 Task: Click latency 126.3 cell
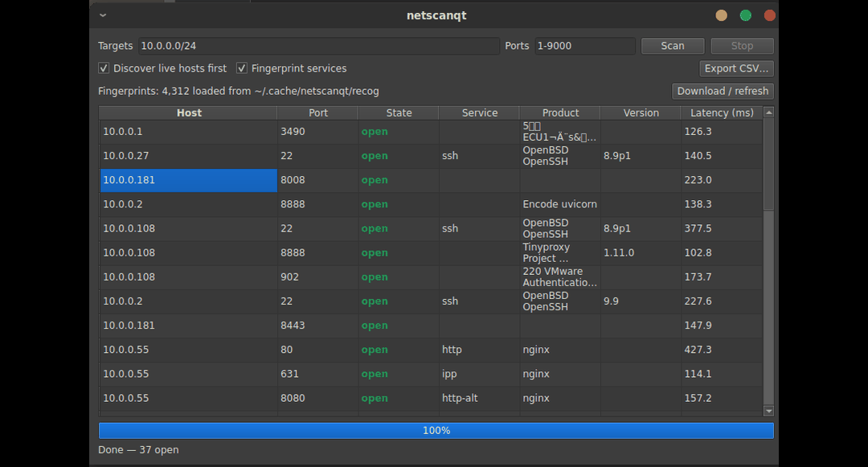pos(722,132)
